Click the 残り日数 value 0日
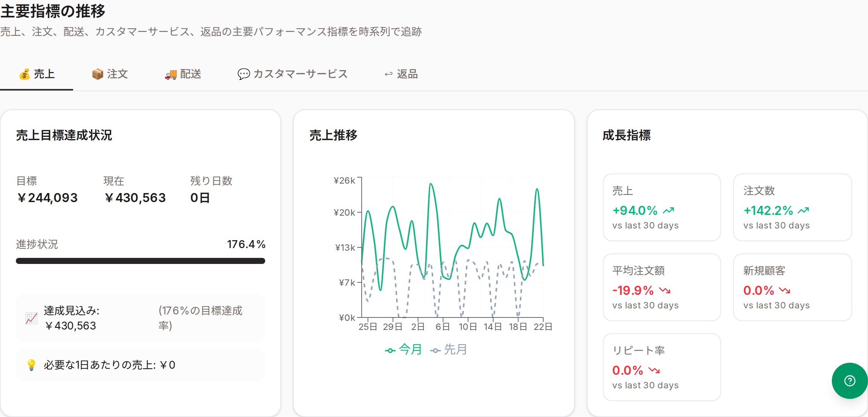This screenshot has width=868, height=417. click(x=200, y=198)
